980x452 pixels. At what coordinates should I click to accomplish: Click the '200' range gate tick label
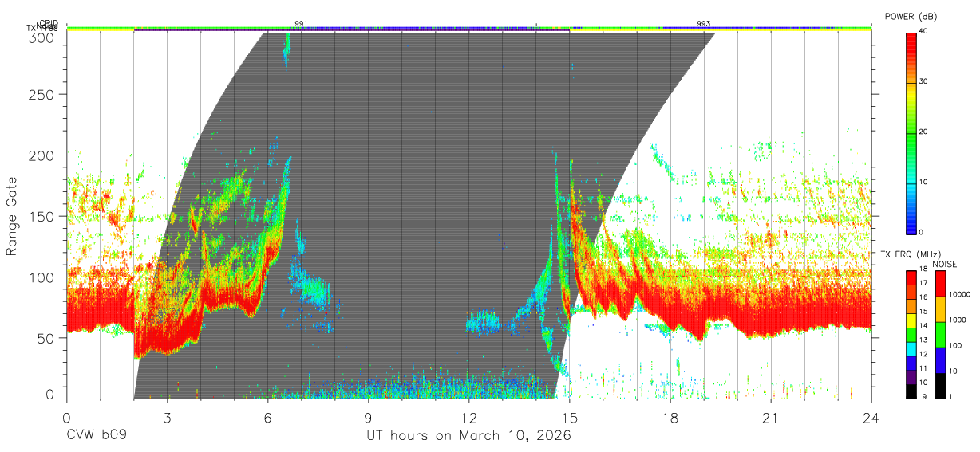[43, 155]
